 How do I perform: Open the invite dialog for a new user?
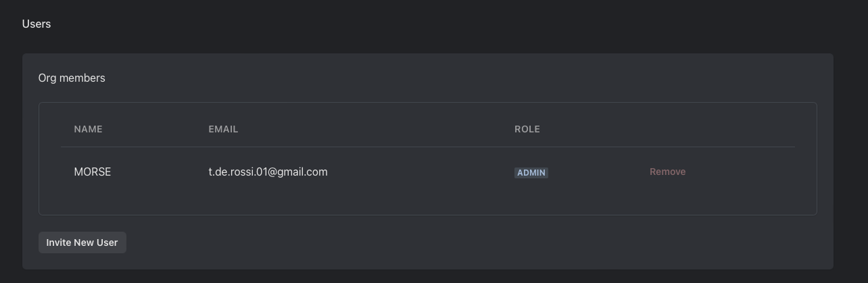pos(82,242)
